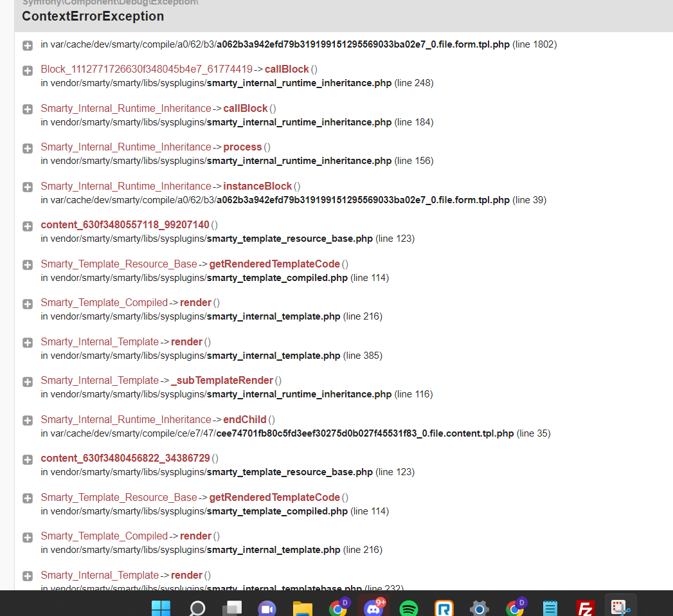Expand the line 1802 form.tpl.php trace entry
Image resolution: width=673 pixels, height=616 pixels.
tap(28, 46)
